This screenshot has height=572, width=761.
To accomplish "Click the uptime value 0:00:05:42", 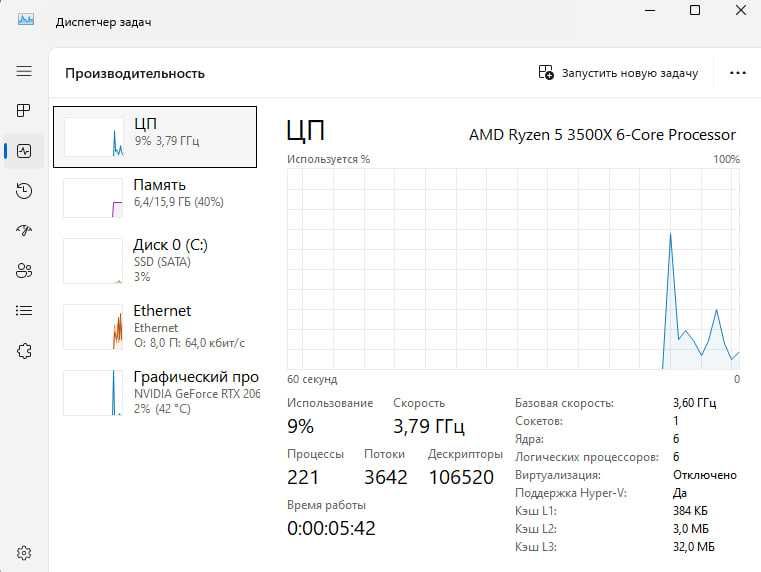I will click(x=331, y=528).
